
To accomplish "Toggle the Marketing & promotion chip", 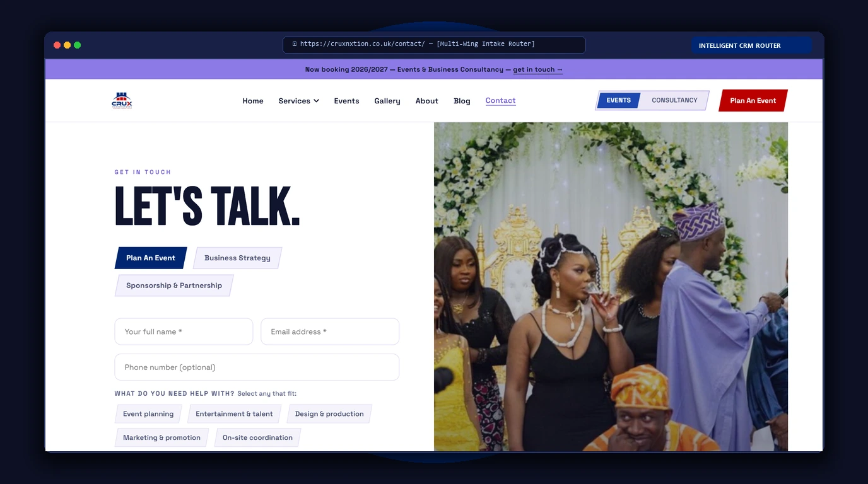I will pyautogui.click(x=161, y=437).
